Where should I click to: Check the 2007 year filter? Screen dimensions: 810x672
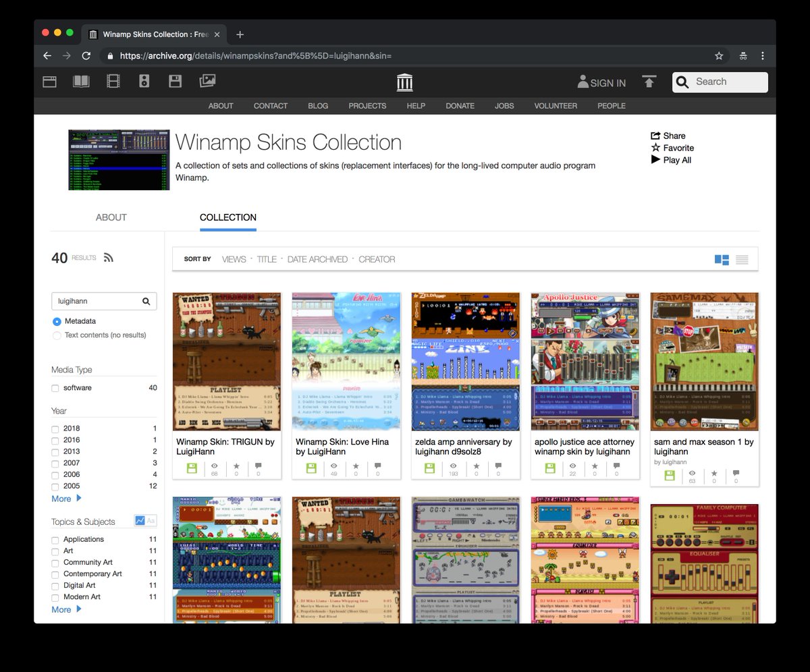[55, 463]
